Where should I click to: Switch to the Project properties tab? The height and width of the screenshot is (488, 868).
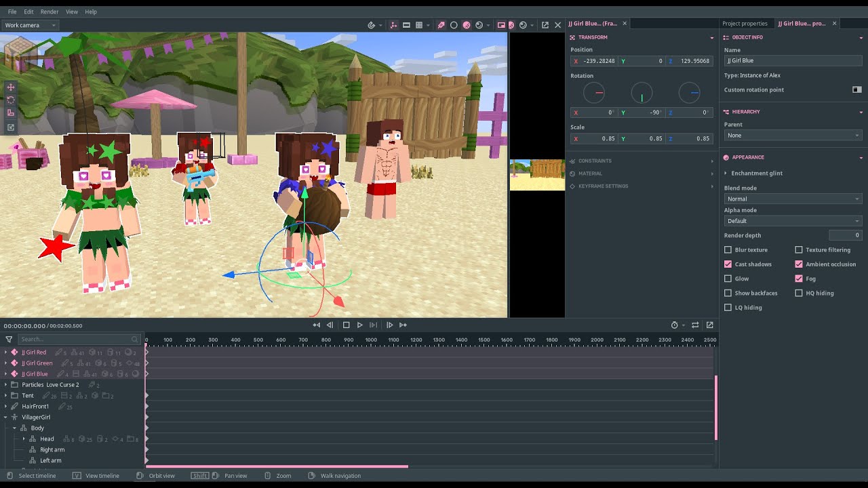coord(745,24)
